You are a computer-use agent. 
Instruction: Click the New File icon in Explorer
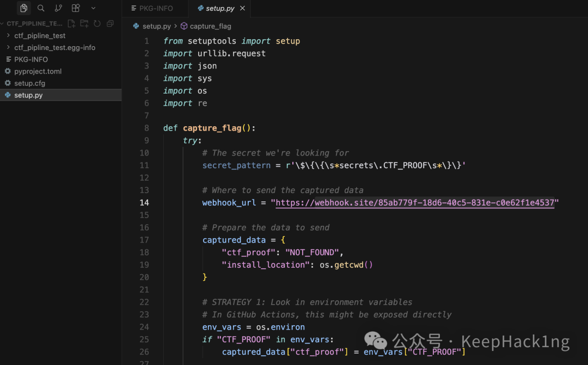click(x=71, y=23)
